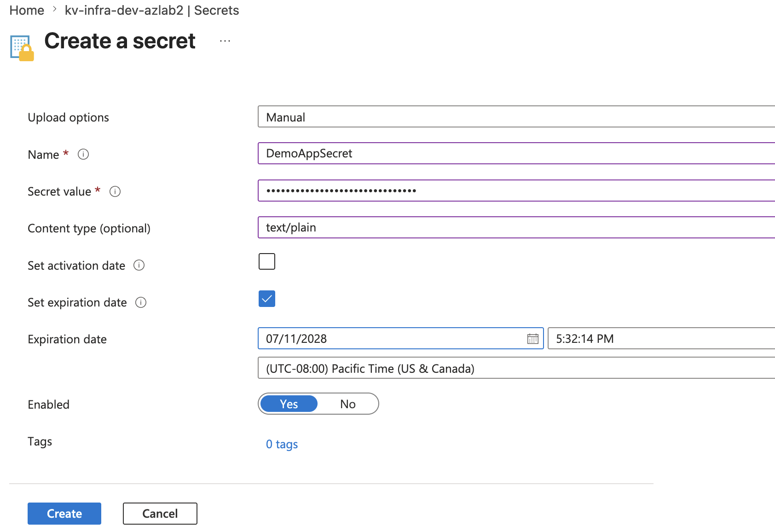Open kv-infra-dev-azlab2 Secrets breadcrumb
This screenshot has height=532, width=775.
[152, 10]
